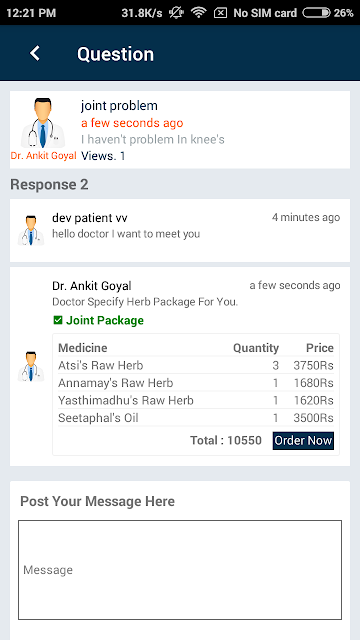Select the Yasthimadhu's Raw Herb row
This screenshot has width=360, height=640.
click(196, 400)
